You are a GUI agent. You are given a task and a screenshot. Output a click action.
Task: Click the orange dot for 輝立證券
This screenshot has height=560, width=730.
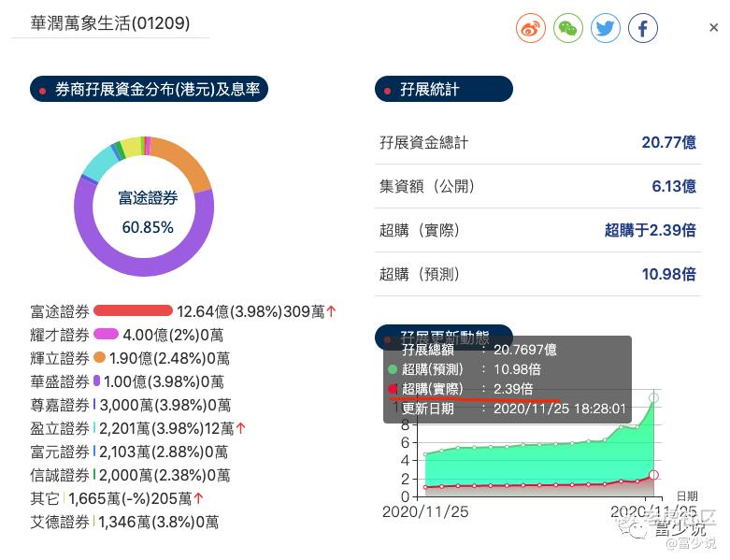pyautogui.click(x=99, y=357)
